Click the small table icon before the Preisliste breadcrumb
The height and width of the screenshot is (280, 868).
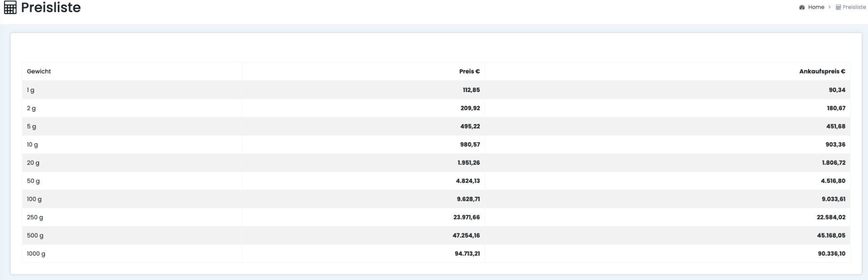[838, 7]
